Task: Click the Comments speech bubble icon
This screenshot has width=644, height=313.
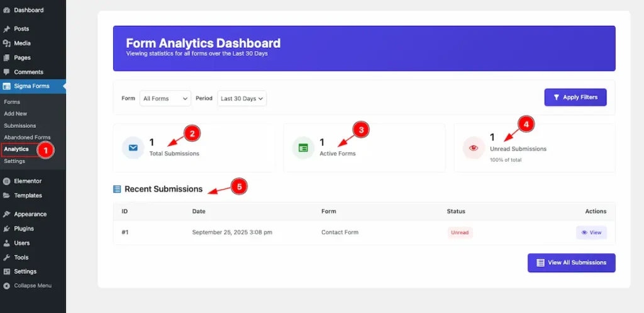Action: pyautogui.click(x=6, y=72)
